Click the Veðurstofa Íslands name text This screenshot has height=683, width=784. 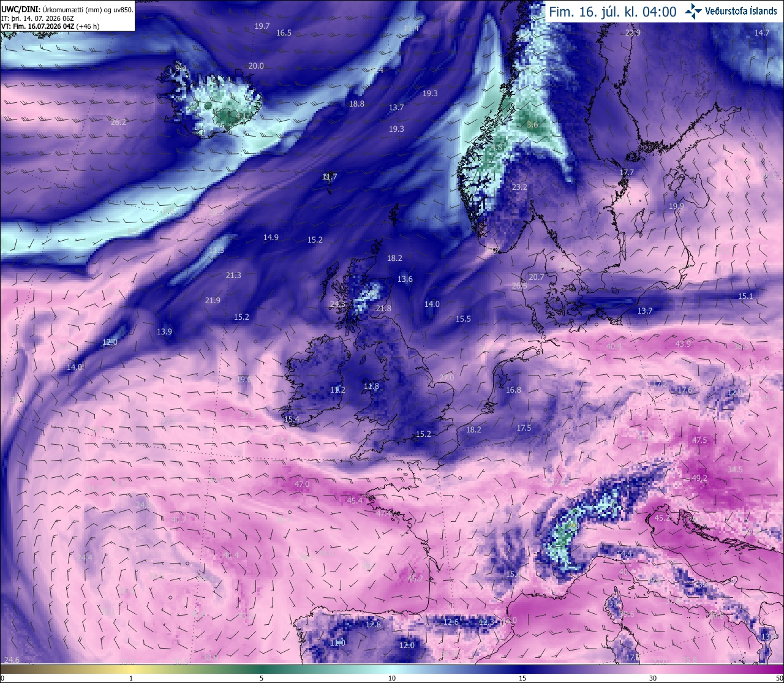click(x=741, y=12)
